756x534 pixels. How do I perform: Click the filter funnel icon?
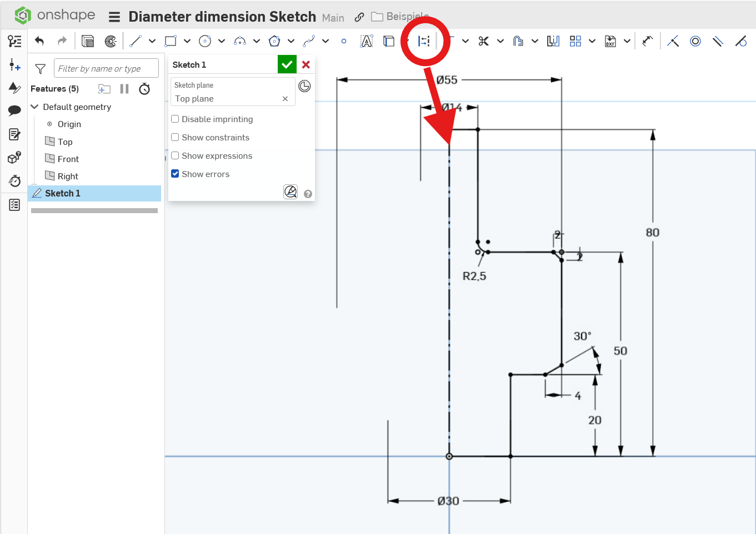[40, 69]
